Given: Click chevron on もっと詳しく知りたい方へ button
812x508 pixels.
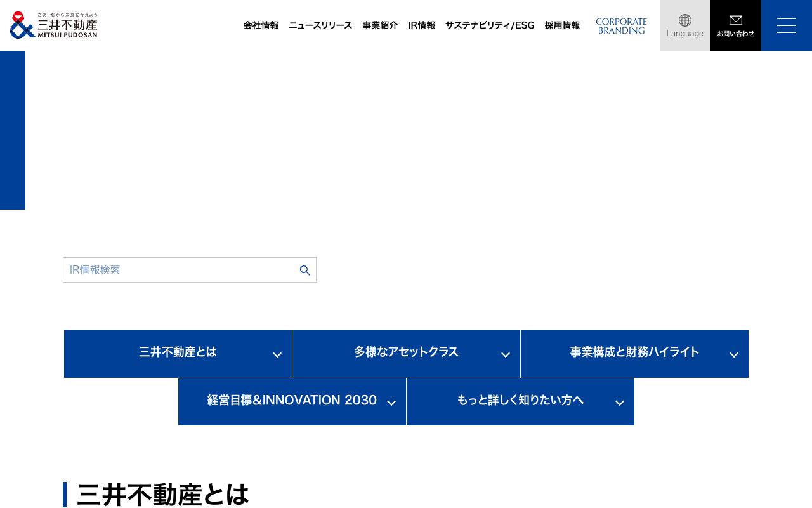Looking at the screenshot, I should [x=620, y=403].
